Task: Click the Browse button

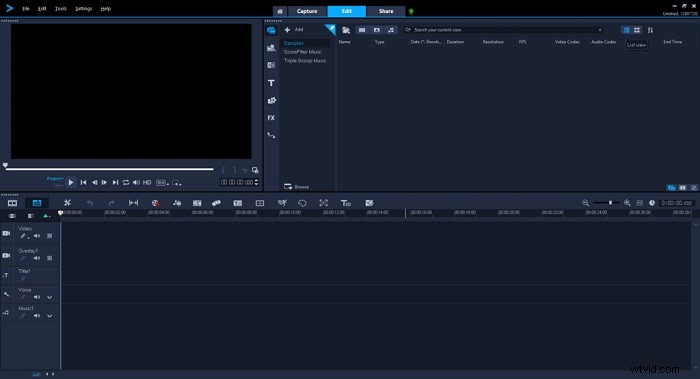Action: pos(297,187)
